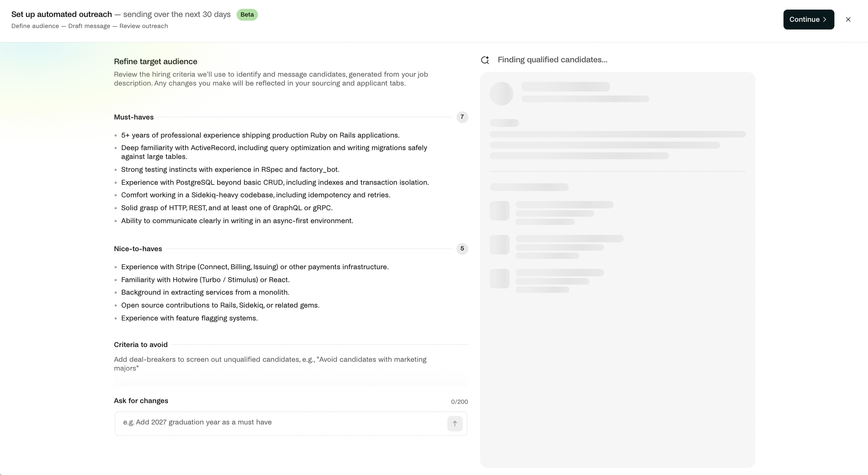Image resolution: width=868 pixels, height=475 pixels.
Task: Click the Nice-to-haves section heading
Action: click(138, 249)
